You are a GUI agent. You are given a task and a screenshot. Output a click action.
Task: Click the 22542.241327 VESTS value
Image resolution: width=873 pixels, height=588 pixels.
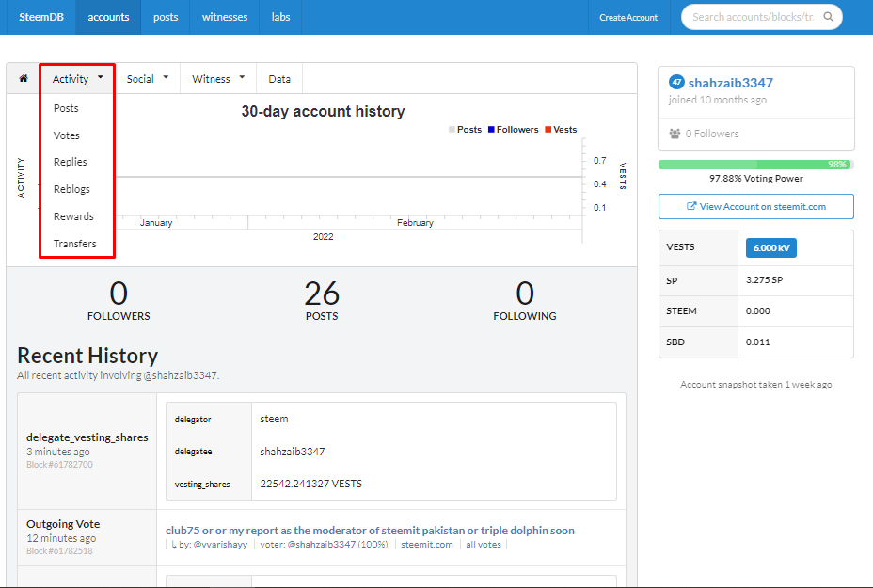click(310, 484)
